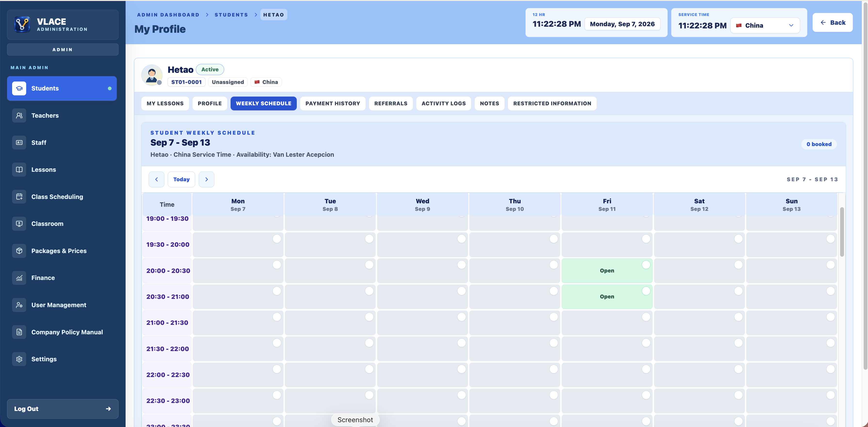This screenshot has height=427, width=868.
Task: Click the Lessons book icon
Action: tap(19, 170)
